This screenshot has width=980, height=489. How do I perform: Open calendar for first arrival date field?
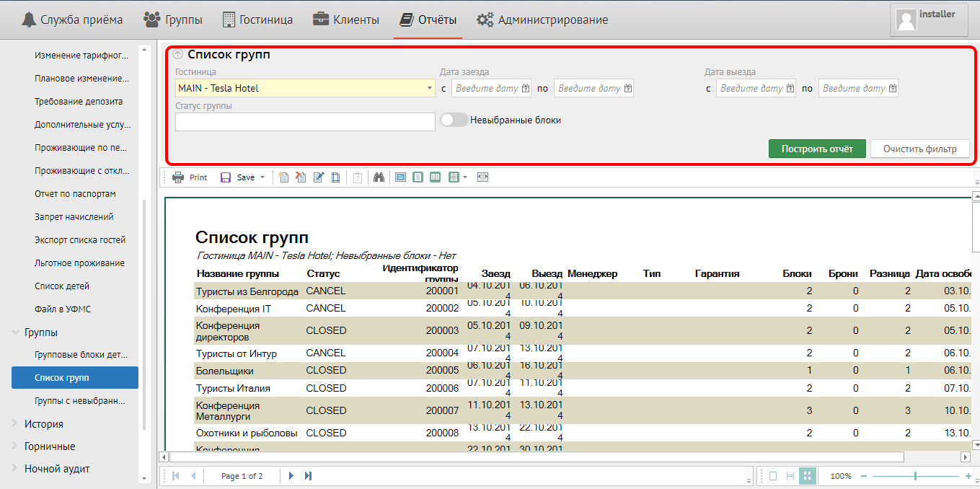(526, 89)
